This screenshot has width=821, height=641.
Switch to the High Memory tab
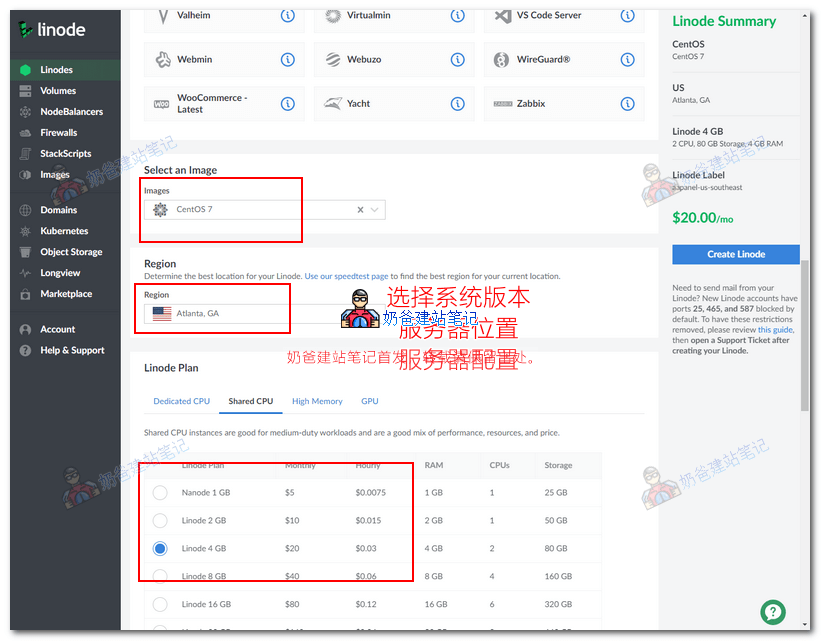tap(317, 401)
